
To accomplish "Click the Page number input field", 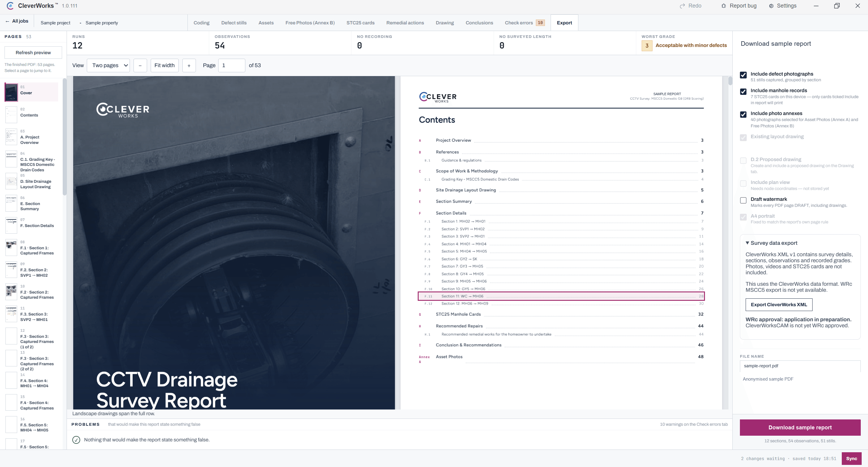I will coord(231,65).
